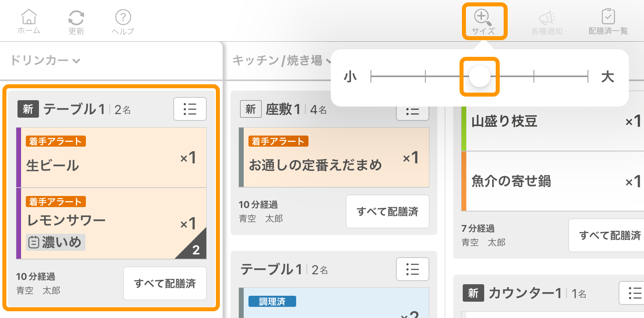Open list menu for カウンター1 order
644x318 pixels.
(x=632, y=293)
